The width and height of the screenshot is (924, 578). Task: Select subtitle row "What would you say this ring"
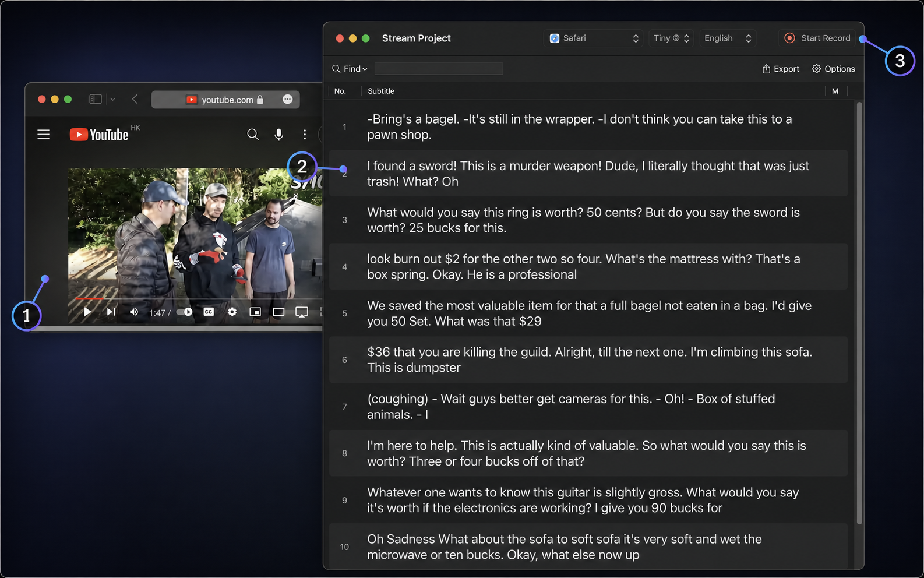tap(588, 220)
